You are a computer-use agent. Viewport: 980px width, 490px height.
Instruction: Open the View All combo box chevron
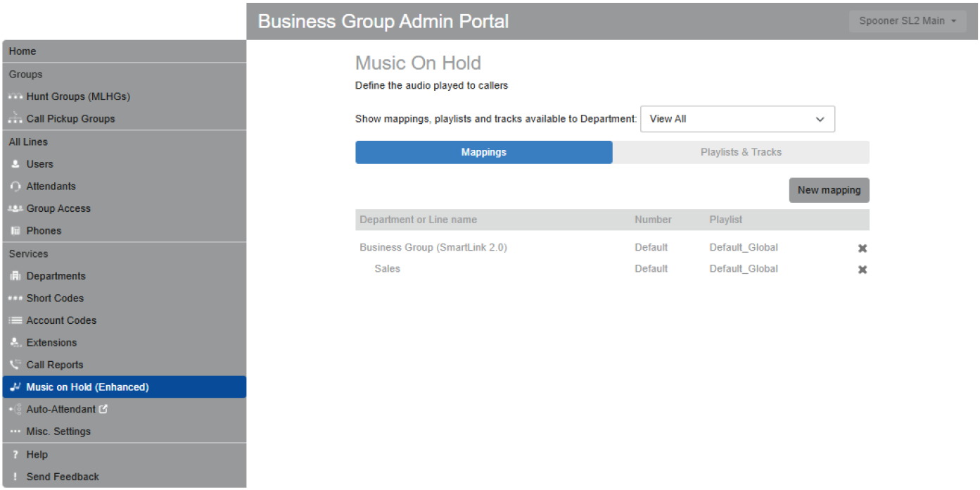click(x=820, y=119)
